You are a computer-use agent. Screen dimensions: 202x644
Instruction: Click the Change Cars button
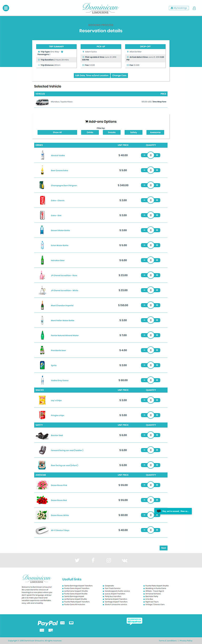(x=119, y=75)
